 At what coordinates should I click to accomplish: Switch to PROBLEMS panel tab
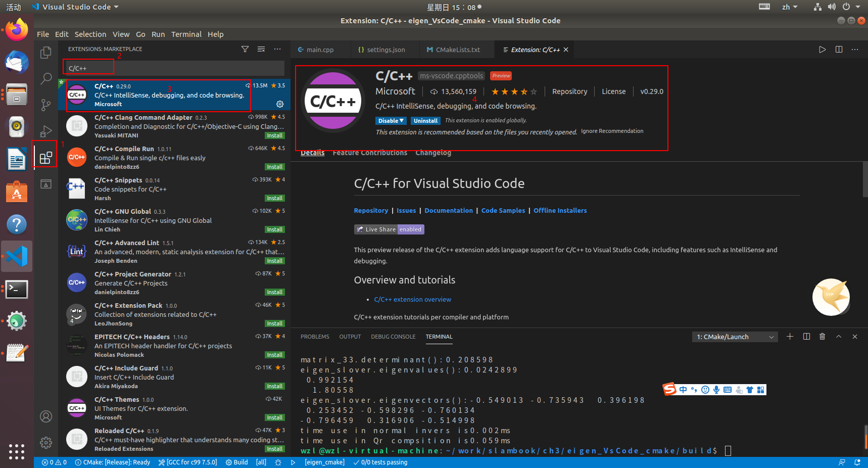pos(315,337)
